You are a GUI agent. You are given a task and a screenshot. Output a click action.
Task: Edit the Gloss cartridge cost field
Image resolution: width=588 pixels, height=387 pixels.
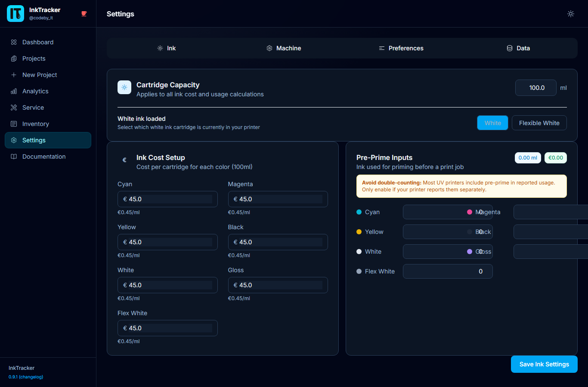click(278, 285)
